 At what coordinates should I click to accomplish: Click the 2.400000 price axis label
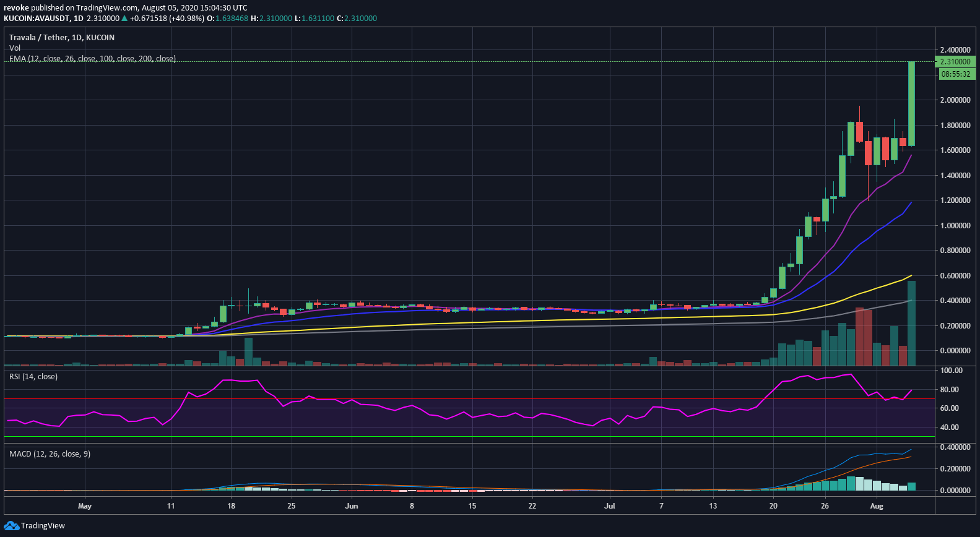click(x=955, y=50)
